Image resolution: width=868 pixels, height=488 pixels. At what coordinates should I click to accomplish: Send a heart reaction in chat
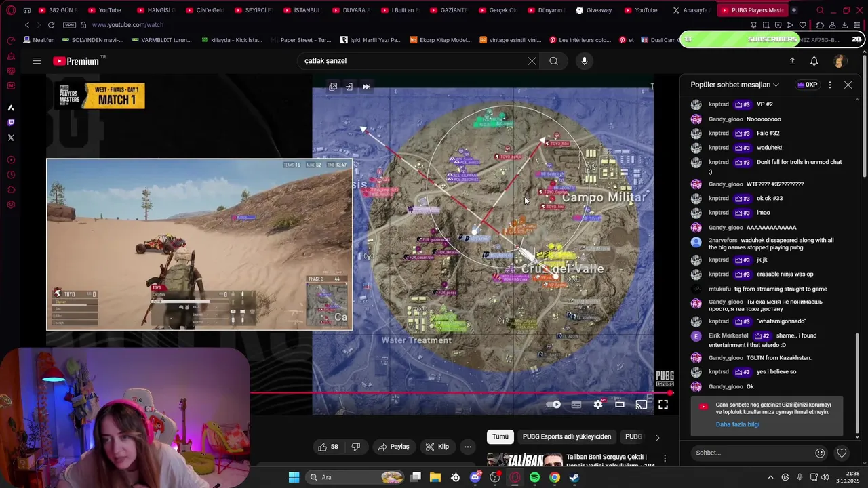(x=842, y=453)
